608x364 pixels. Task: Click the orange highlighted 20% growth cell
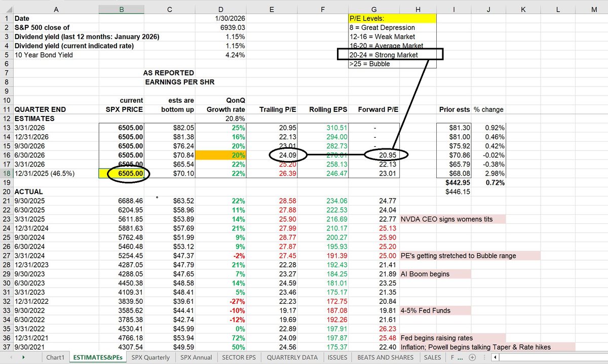221,155
